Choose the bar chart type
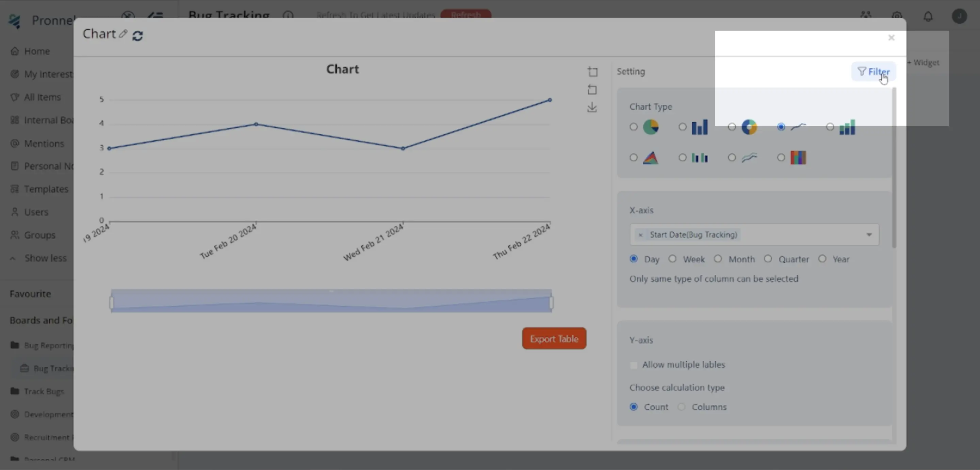The width and height of the screenshot is (980, 470). pos(683,127)
